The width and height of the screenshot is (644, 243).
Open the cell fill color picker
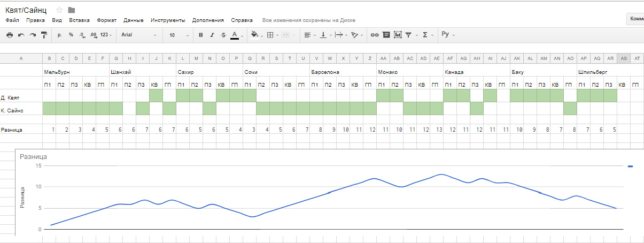point(255,35)
